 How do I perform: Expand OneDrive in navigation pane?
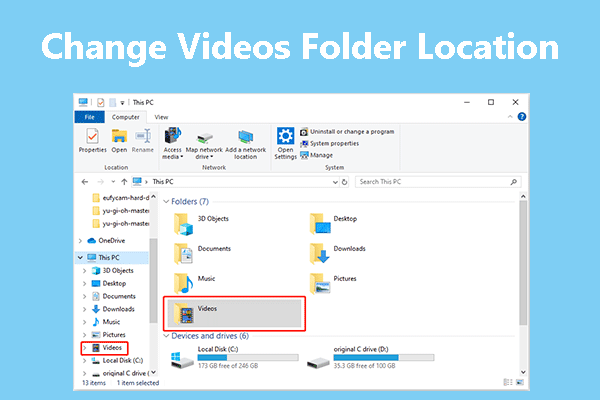81,241
